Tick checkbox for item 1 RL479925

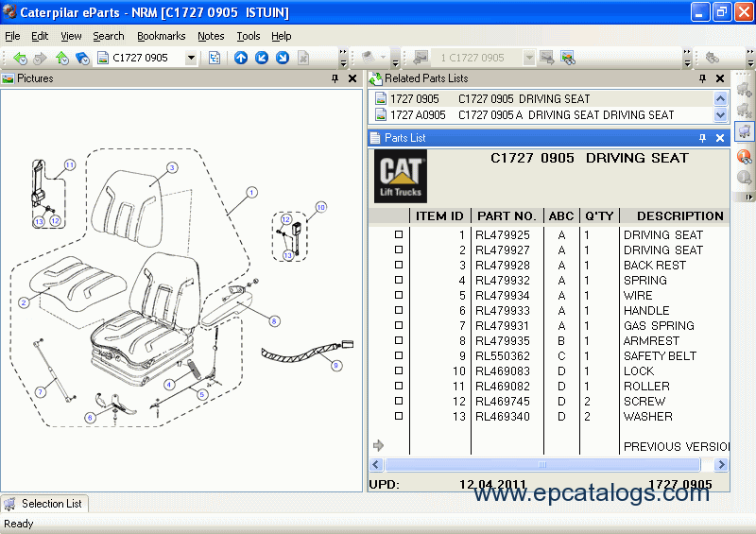tap(399, 234)
